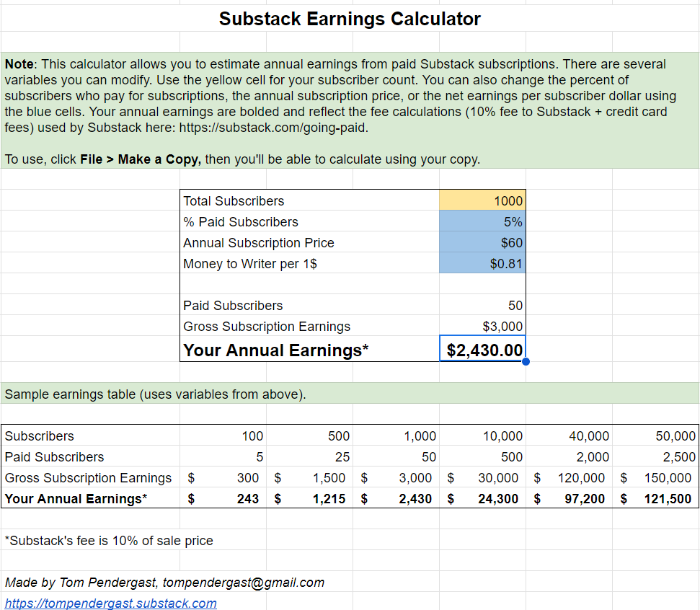
Task: Click the annual earnings 1,215 cell
Action: pyautogui.click(x=310, y=498)
